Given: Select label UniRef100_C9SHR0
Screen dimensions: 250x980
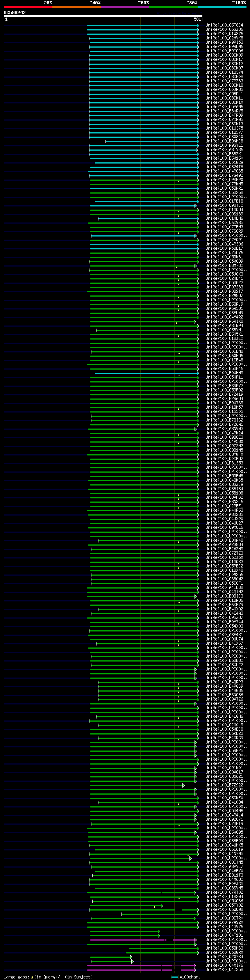Looking at the screenshot, I should pos(224,180).
